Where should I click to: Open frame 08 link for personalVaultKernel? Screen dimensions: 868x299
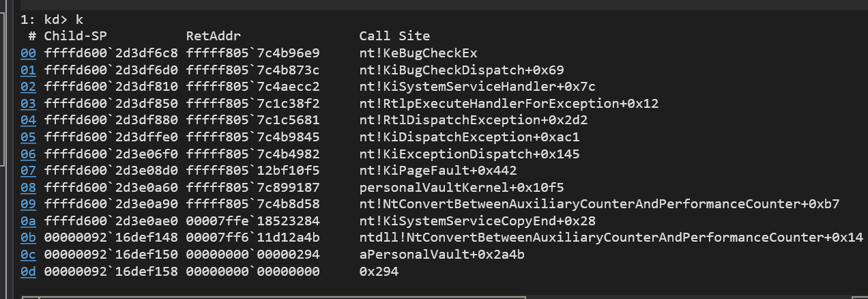click(x=29, y=188)
